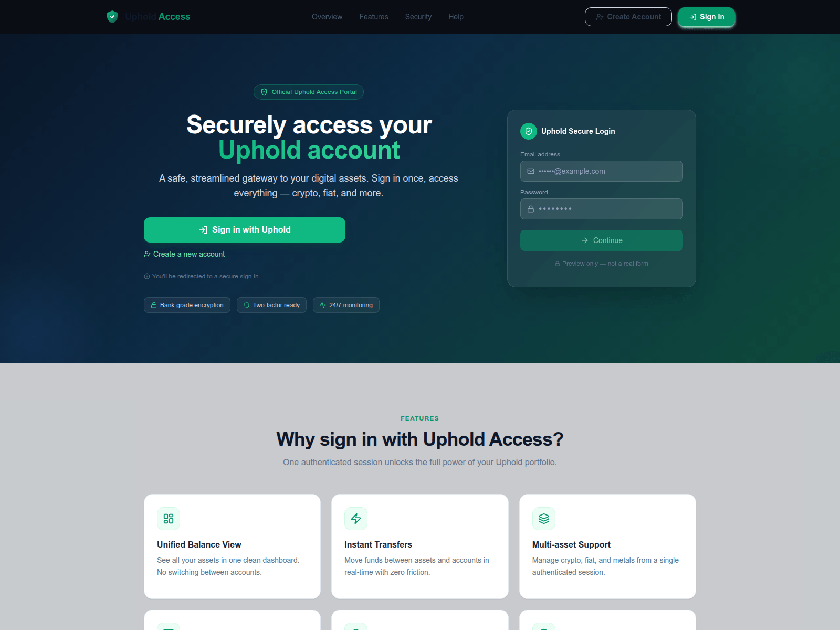Click the shield icon beside Uphold Secure Login
This screenshot has height=630, width=840.
click(x=529, y=131)
